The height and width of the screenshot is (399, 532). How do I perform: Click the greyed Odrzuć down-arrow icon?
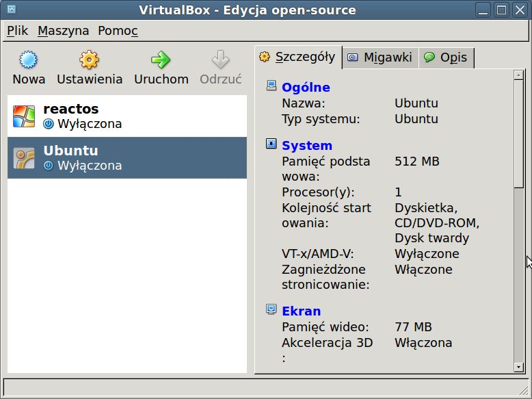pyautogui.click(x=221, y=60)
